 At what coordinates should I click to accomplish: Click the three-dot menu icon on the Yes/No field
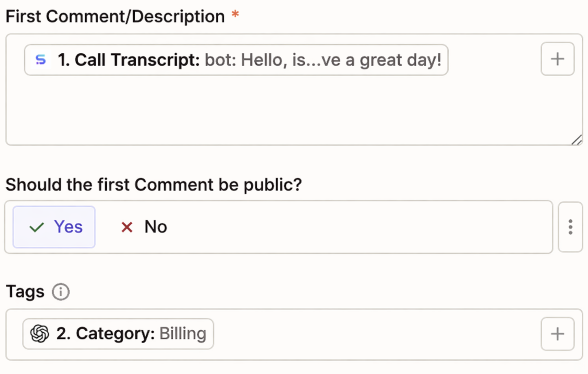[x=570, y=227]
